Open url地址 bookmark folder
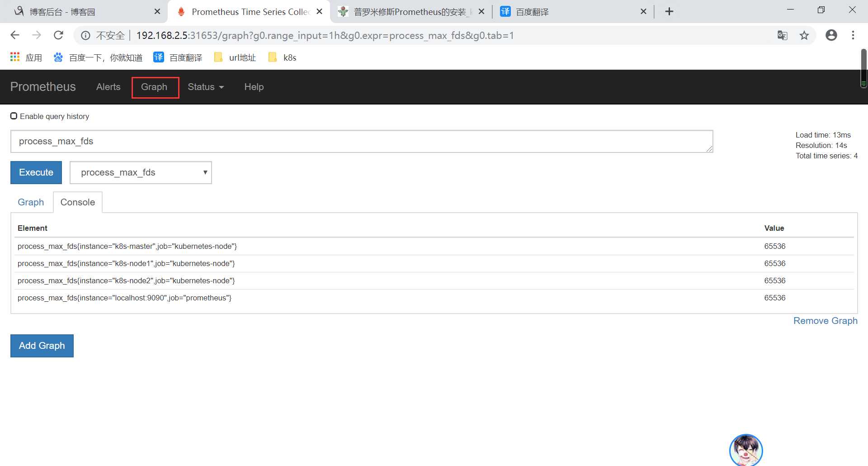The height and width of the screenshot is (466, 868). click(235, 57)
